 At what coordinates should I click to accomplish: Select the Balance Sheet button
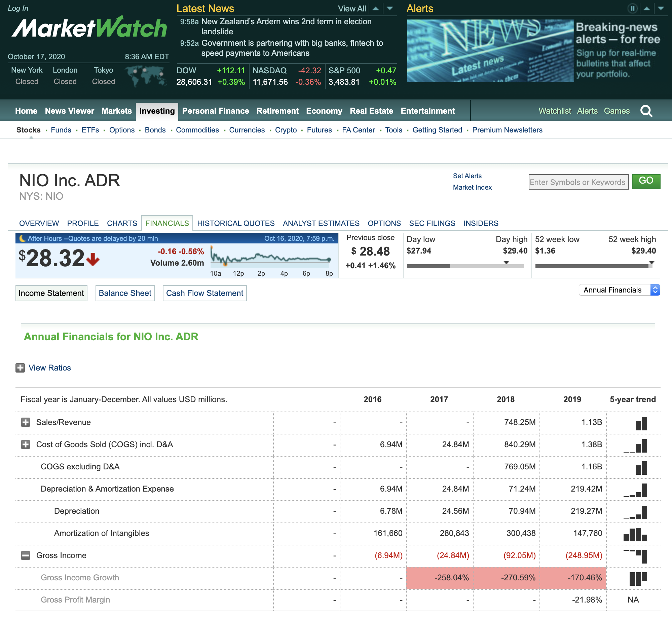[125, 293]
